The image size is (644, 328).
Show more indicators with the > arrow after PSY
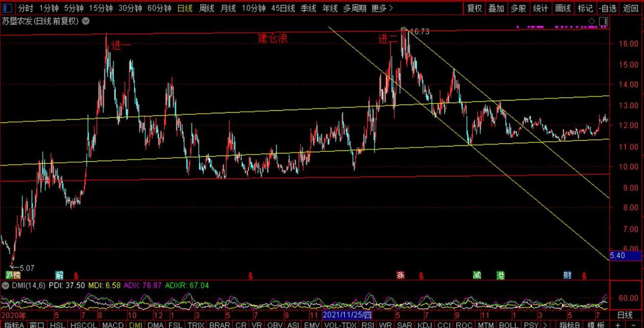[x=545, y=325]
